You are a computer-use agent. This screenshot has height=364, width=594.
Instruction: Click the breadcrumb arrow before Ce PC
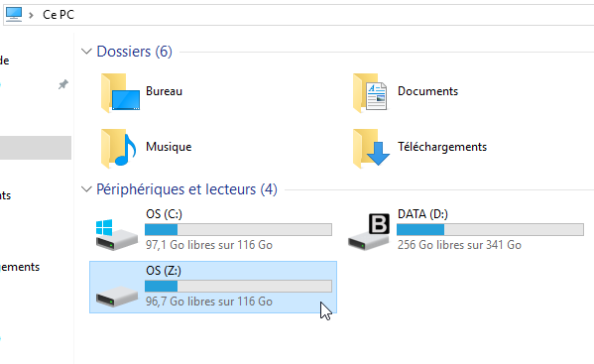pos(32,15)
